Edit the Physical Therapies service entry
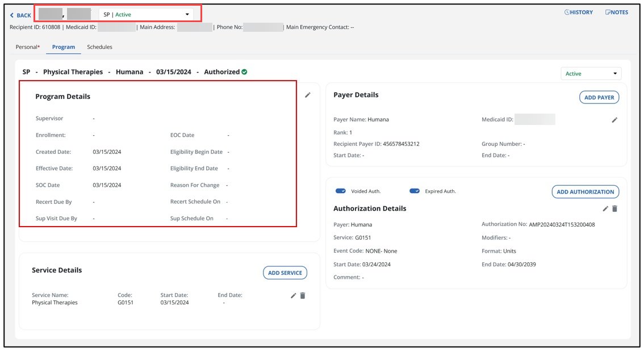 coord(292,296)
